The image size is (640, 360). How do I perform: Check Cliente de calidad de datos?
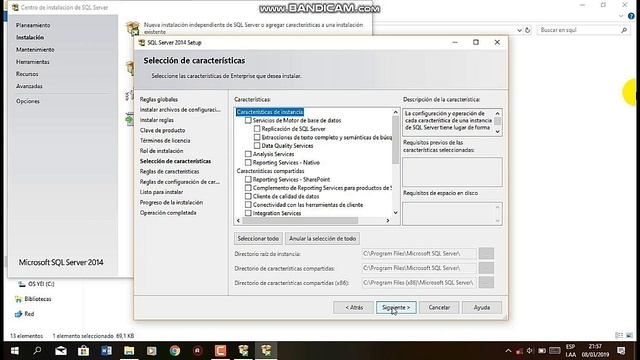point(248,196)
